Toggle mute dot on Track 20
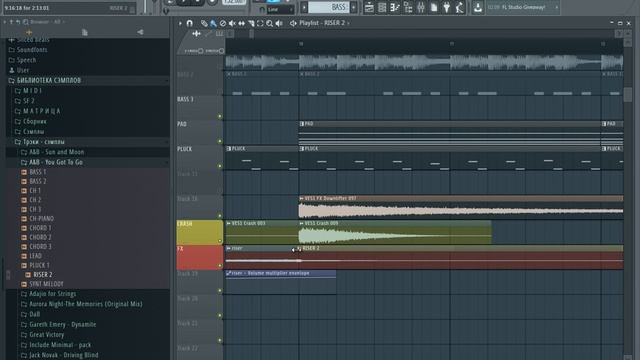Image resolution: width=640 pixels, height=360 pixels. [220, 315]
